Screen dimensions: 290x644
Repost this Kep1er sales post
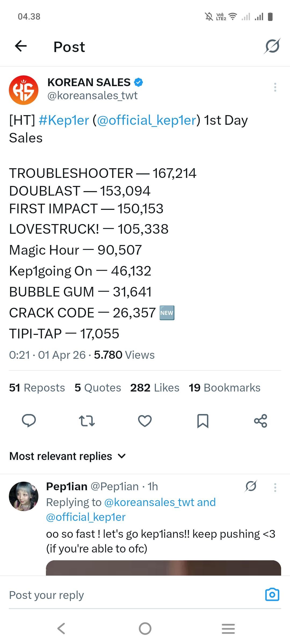pyautogui.click(x=87, y=420)
